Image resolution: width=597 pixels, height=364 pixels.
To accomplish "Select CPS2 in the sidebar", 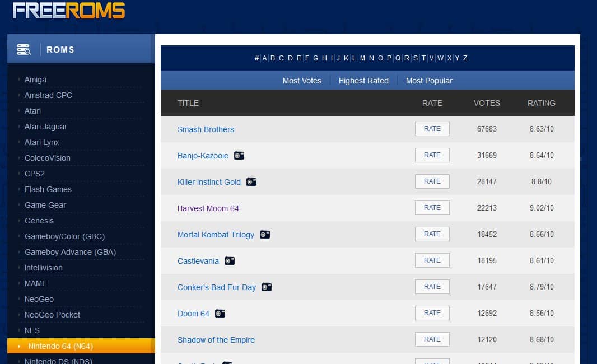I will point(35,174).
